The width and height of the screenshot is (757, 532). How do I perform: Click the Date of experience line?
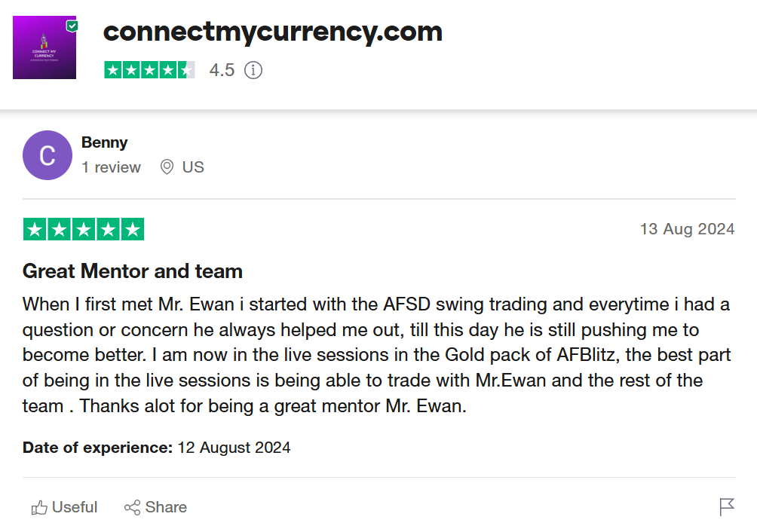(x=156, y=448)
